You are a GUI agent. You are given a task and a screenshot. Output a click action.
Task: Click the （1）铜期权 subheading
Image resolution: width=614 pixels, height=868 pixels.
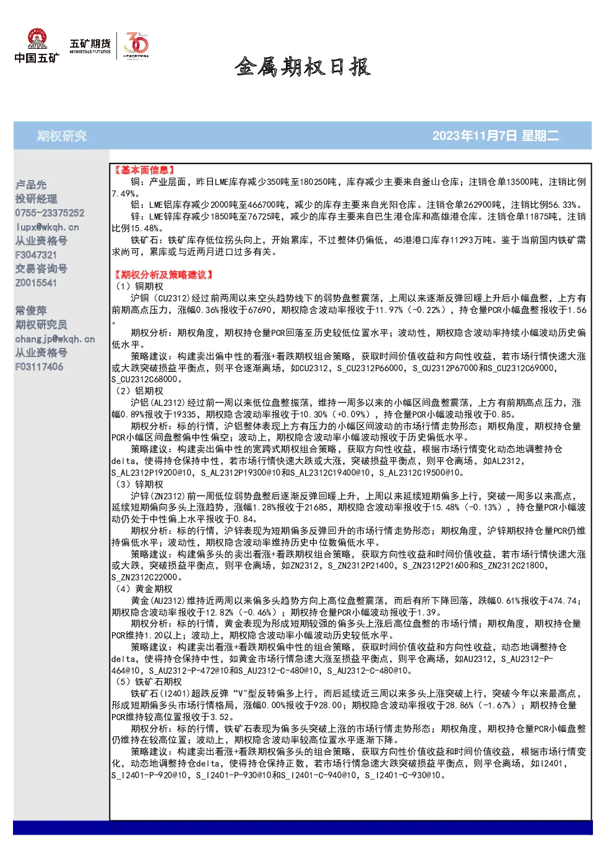[x=137, y=286]
